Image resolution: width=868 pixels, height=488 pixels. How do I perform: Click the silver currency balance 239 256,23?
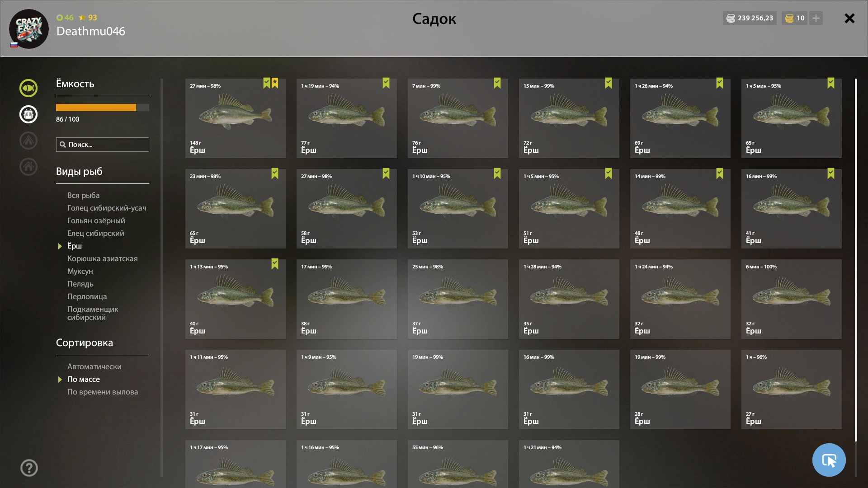tap(750, 18)
